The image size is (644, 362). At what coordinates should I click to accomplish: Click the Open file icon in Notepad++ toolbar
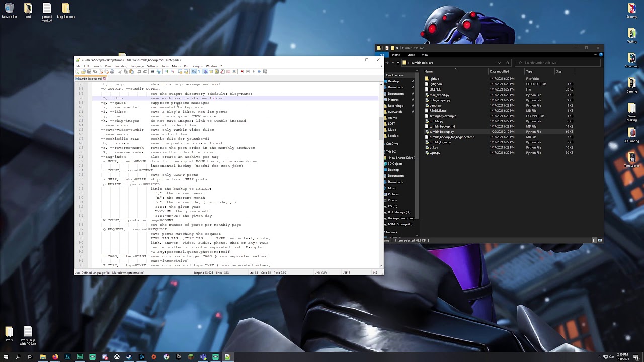tap(83, 71)
